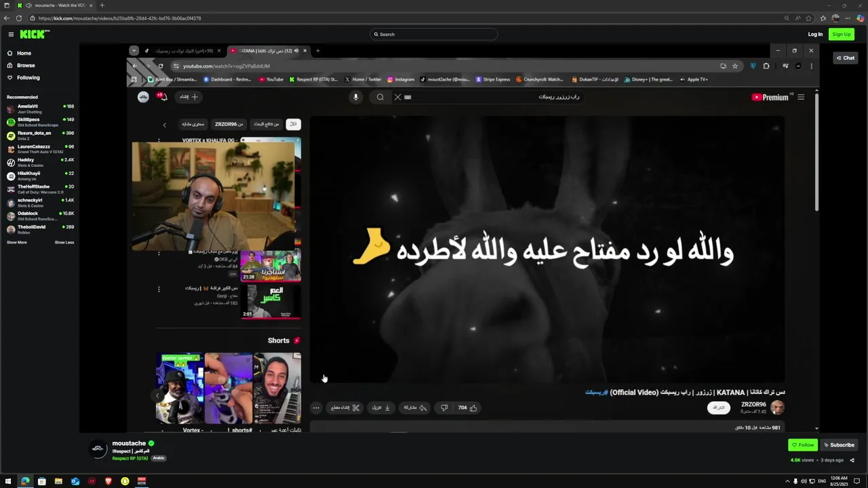Open Windows Start menu
This screenshot has width=868, height=488.
[8, 481]
